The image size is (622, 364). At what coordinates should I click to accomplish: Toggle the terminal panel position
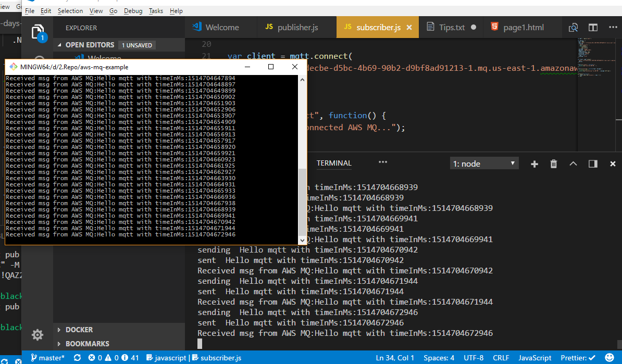point(593,164)
